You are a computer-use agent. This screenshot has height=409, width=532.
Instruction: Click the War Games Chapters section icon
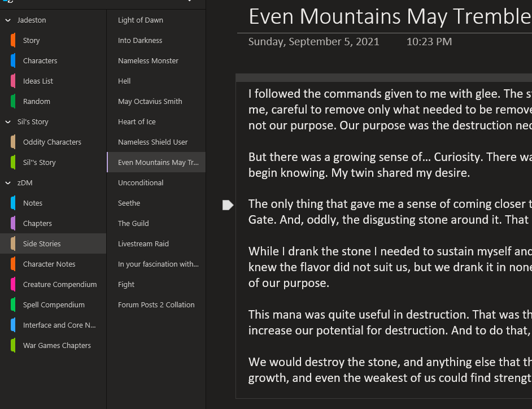(13, 346)
